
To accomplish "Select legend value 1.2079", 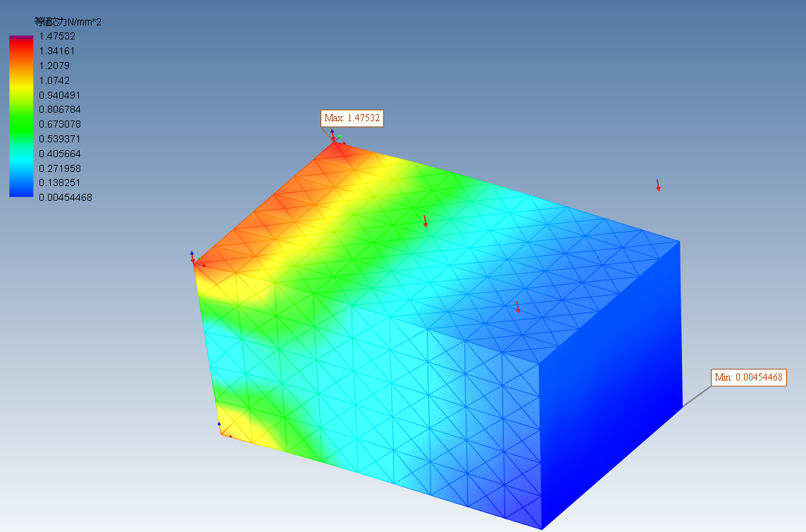I will (54, 66).
